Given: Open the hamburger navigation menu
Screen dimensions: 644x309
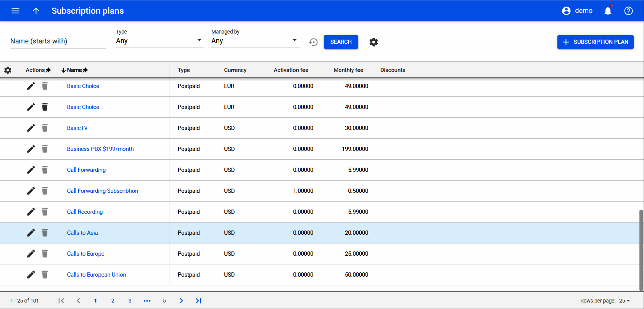Looking at the screenshot, I should [x=16, y=11].
